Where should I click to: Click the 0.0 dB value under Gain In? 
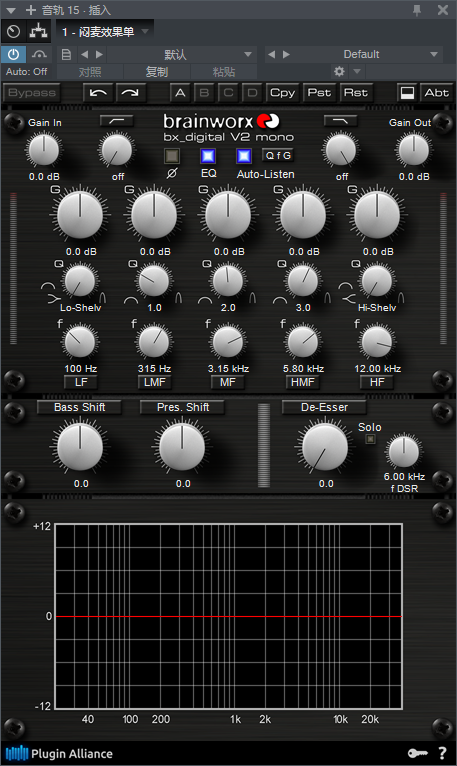pyautogui.click(x=44, y=177)
